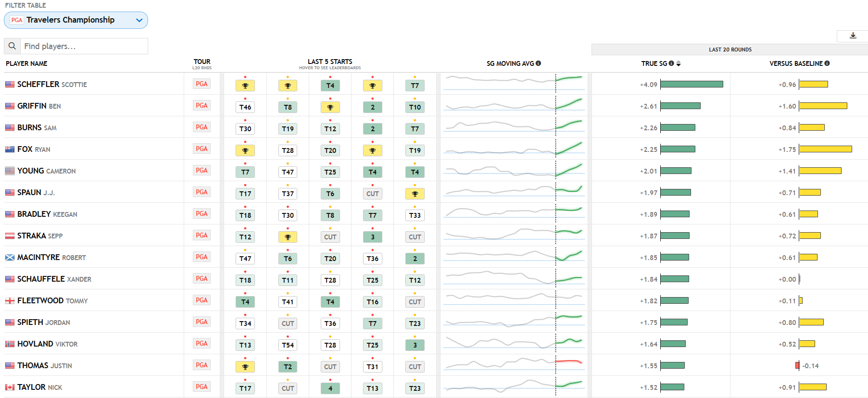The height and width of the screenshot is (398, 868).
Task: Click Spieth's +1.75 True SG value
Action: pyautogui.click(x=648, y=323)
